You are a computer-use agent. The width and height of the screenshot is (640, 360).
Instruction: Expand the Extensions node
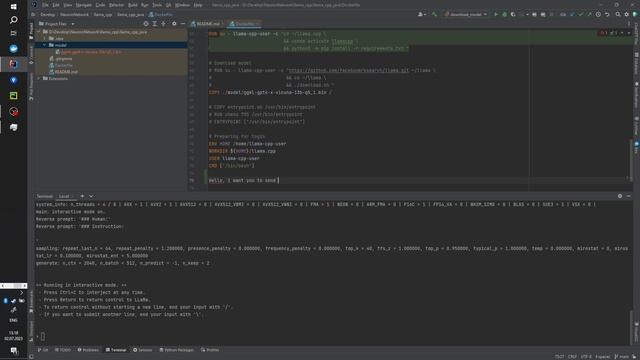(39, 78)
